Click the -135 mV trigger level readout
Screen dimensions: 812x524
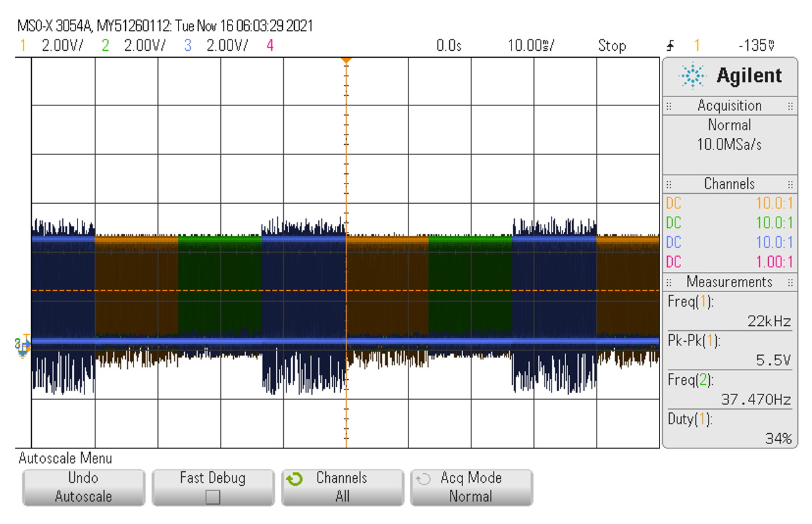tap(756, 46)
